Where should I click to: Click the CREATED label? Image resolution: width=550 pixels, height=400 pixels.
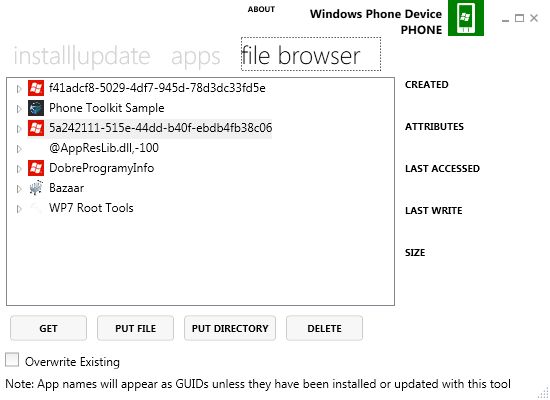click(427, 85)
